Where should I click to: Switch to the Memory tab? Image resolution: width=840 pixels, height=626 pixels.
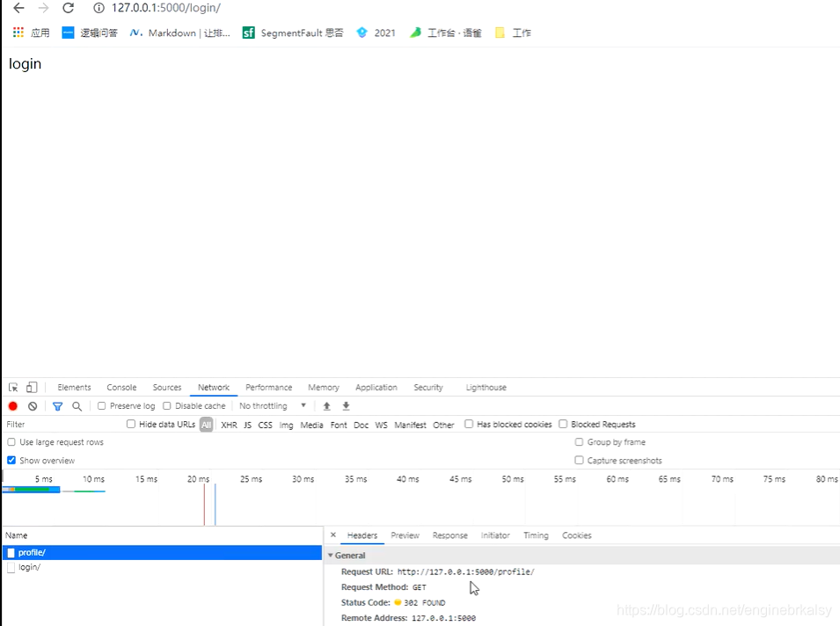click(324, 387)
